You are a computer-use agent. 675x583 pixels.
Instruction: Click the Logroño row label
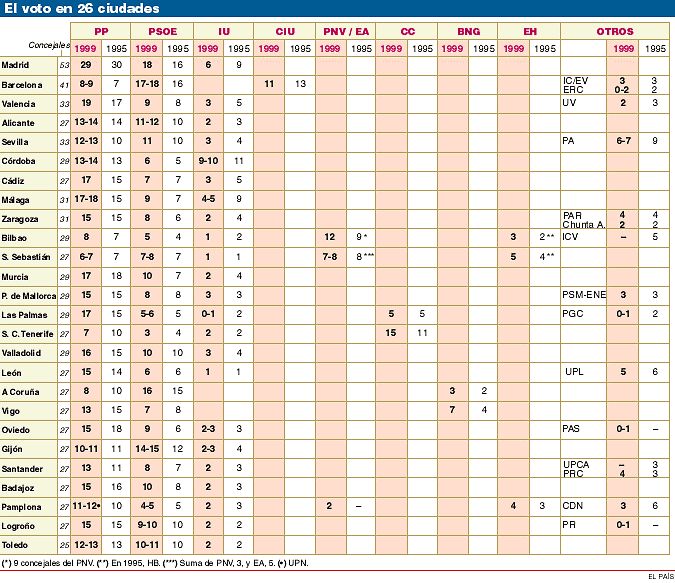pyautogui.click(x=18, y=526)
